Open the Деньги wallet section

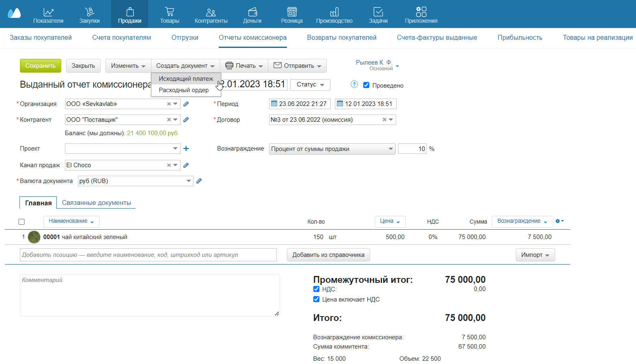(x=252, y=15)
